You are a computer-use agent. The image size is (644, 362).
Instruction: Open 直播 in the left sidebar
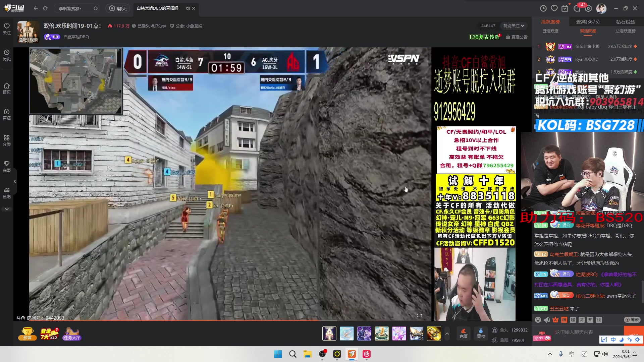click(x=7, y=114)
